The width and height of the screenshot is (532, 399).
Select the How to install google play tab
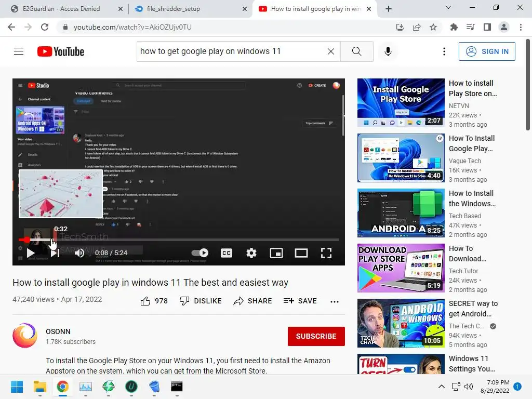point(315,9)
